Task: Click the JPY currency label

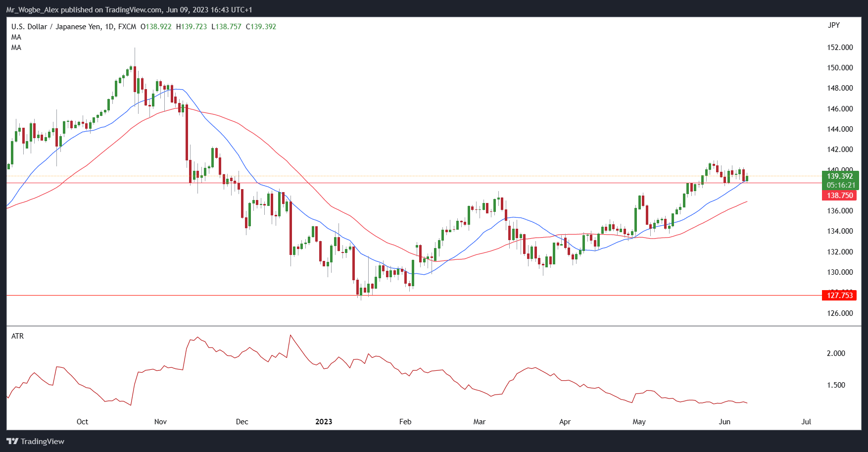Action: point(834,25)
